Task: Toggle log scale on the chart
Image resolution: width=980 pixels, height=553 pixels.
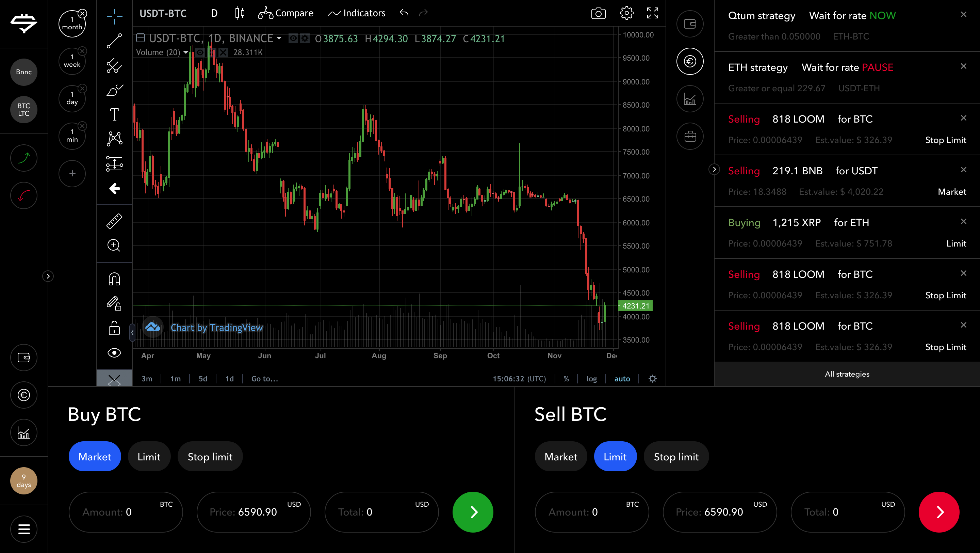Action: 591,379
